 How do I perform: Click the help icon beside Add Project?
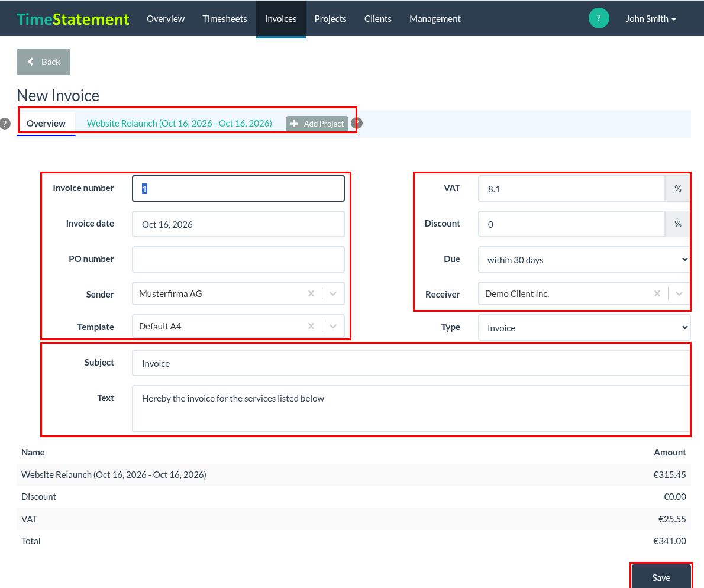pyautogui.click(x=357, y=123)
